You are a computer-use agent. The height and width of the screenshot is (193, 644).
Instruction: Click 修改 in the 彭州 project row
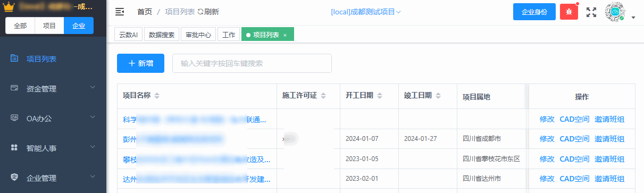coord(547,139)
